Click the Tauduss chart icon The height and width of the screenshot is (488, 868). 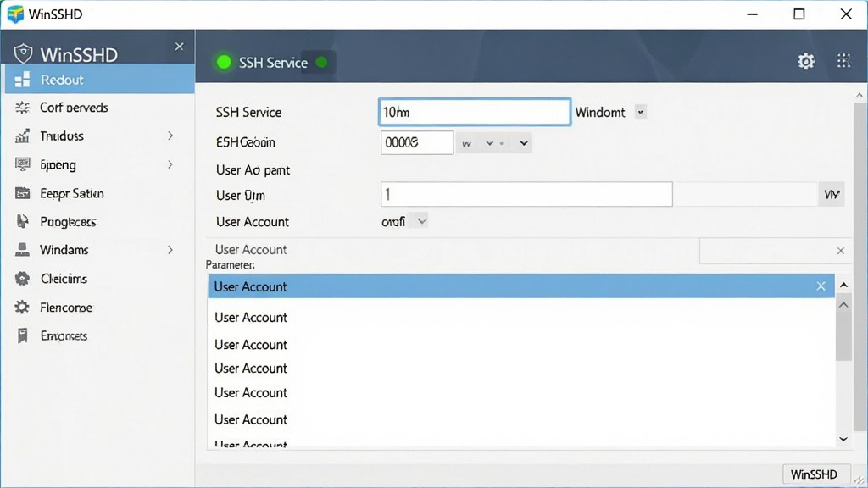(x=23, y=136)
